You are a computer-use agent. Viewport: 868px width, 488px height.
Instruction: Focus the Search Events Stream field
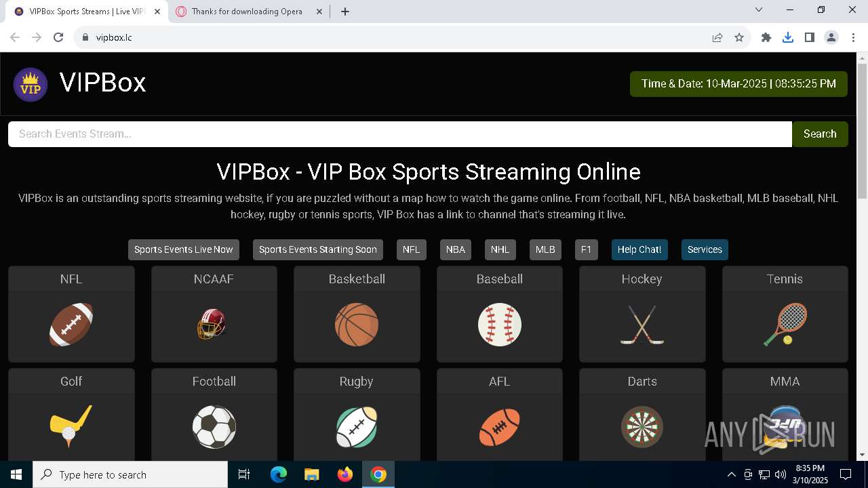(x=400, y=134)
